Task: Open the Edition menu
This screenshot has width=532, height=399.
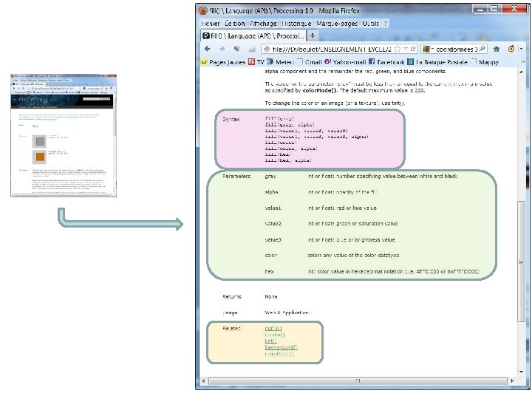Action: 235,24
